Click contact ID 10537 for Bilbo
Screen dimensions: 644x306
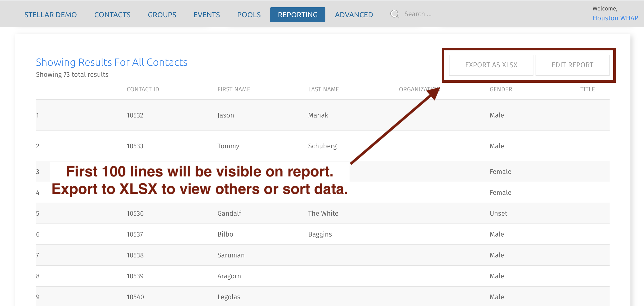tap(135, 234)
